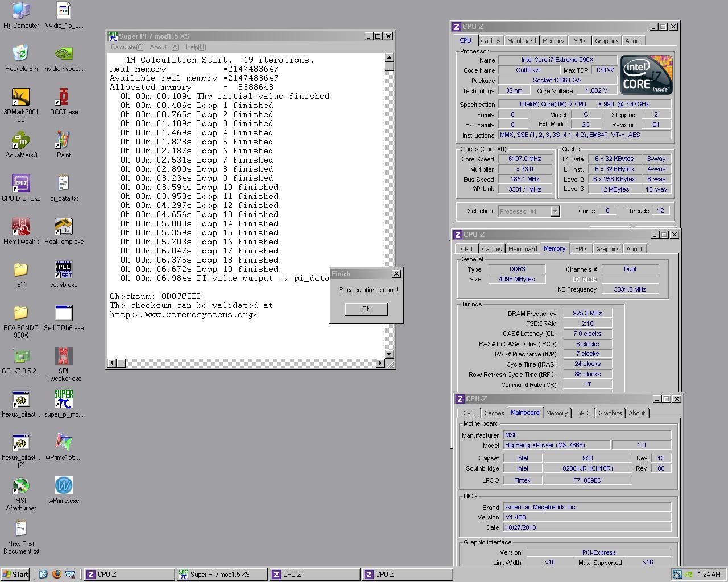
Task: Click Super PI vertical scrollbar up arrow
Action: pos(390,57)
